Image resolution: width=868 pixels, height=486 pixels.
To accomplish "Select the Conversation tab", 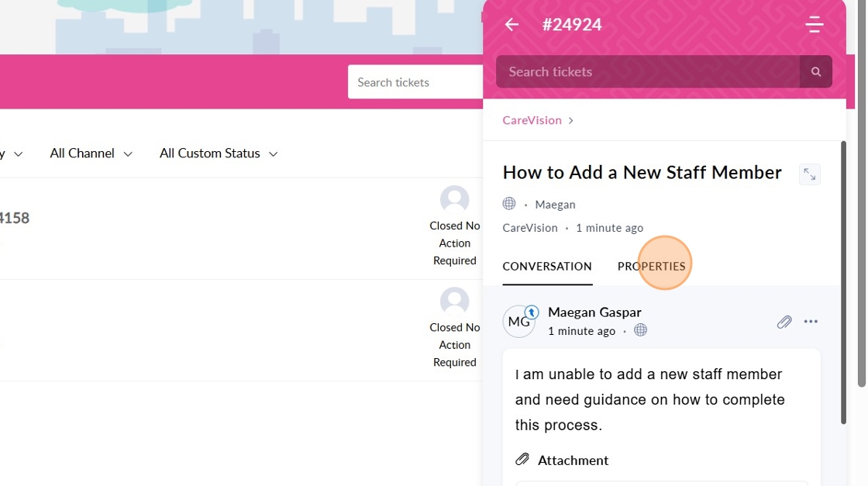I will coord(546,266).
